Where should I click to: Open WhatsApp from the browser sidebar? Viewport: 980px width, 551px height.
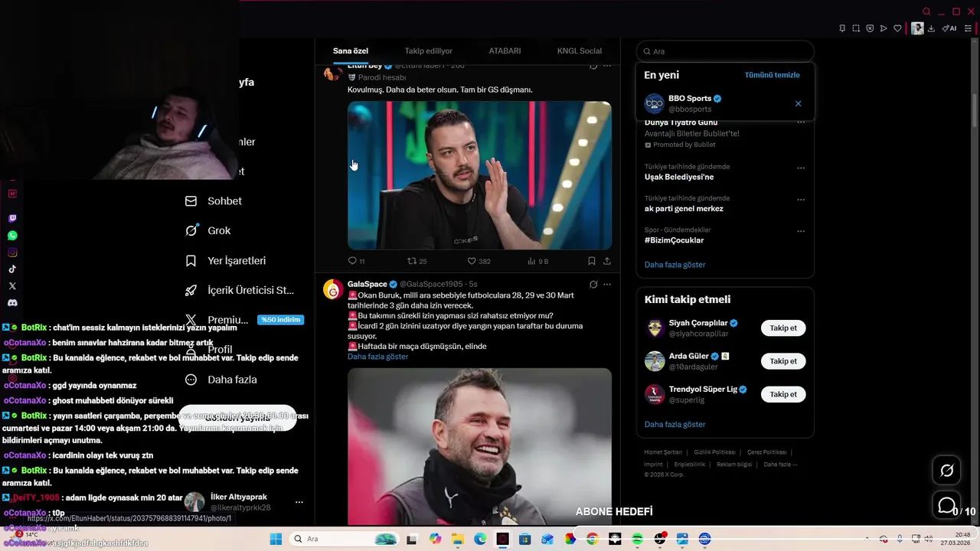tap(12, 236)
